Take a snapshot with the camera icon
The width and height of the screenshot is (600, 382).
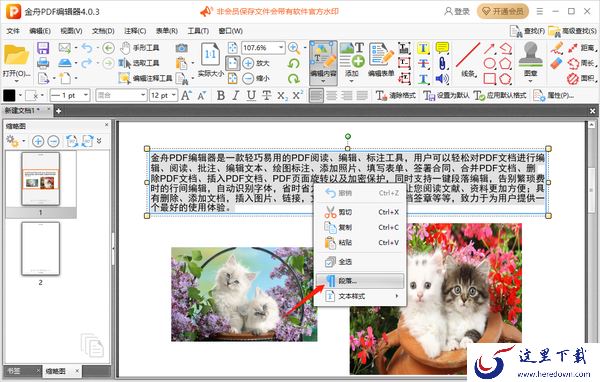tap(182, 48)
